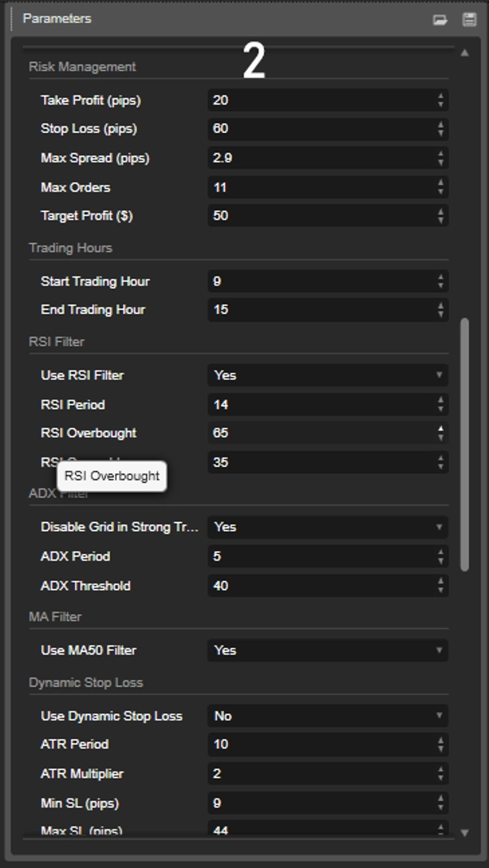Click the ADX Threshold stepper arrows
The height and width of the screenshot is (868, 489).
coord(441,586)
